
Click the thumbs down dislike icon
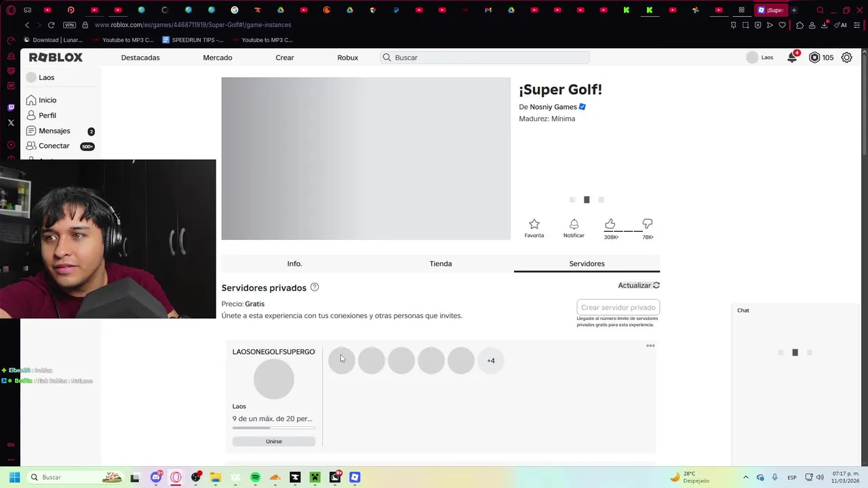(648, 224)
